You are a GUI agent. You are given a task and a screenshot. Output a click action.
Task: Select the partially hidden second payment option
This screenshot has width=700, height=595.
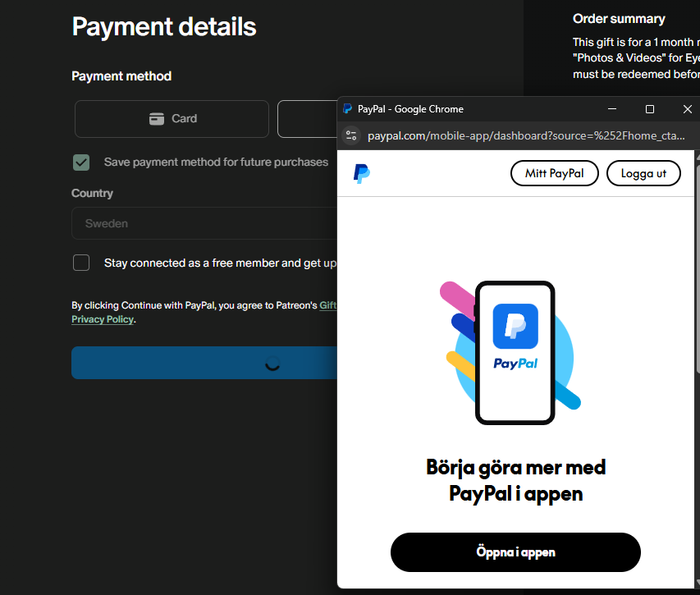click(308, 119)
